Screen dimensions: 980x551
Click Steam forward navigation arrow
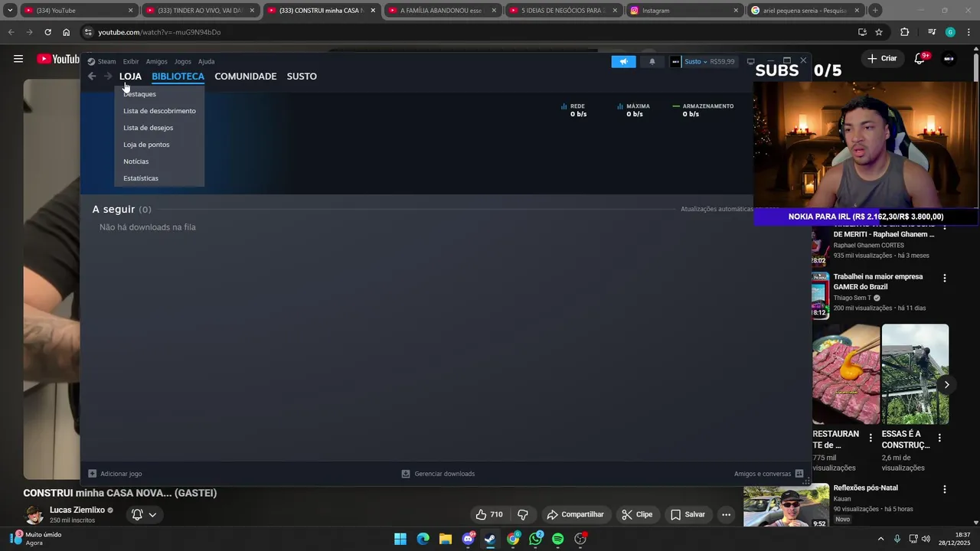point(108,76)
